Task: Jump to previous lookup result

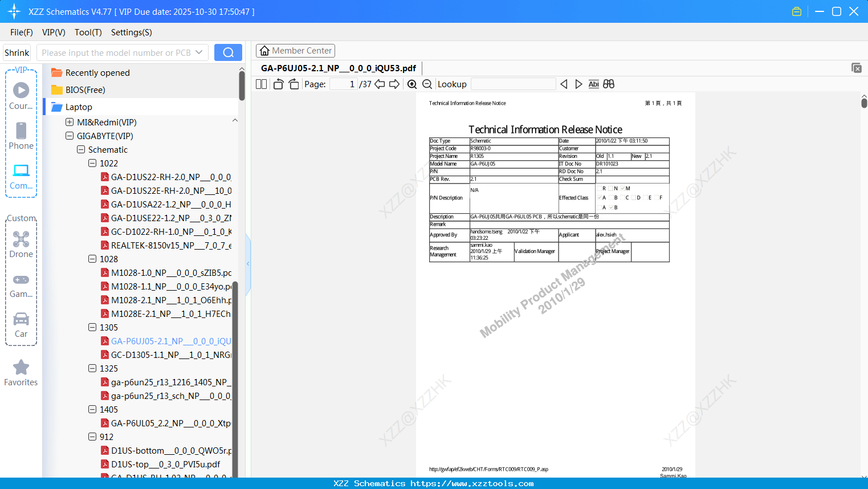Action: click(x=564, y=84)
